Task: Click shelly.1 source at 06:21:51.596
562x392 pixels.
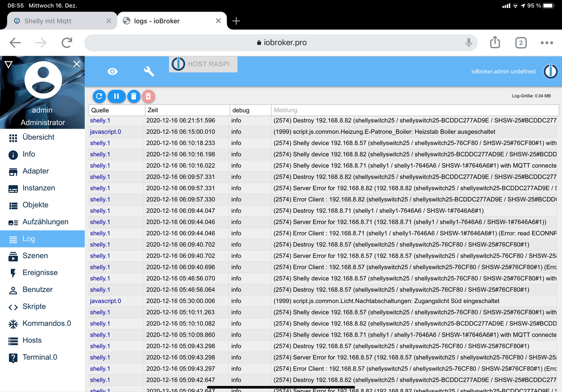Action: click(x=100, y=121)
